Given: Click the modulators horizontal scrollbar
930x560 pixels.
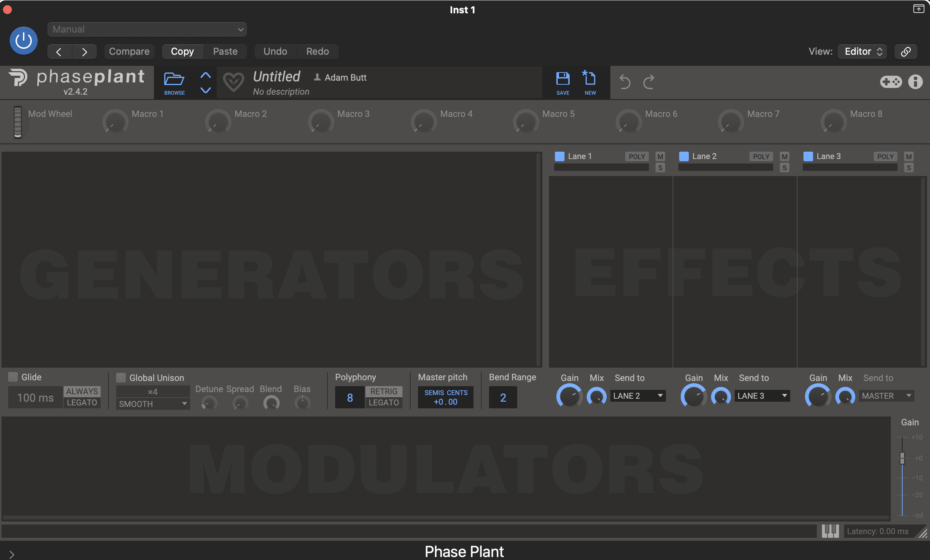Looking at the screenshot, I should pos(446,518).
